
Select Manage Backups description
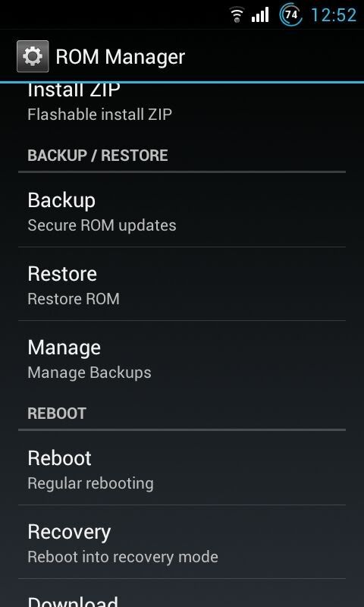point(89,373)
